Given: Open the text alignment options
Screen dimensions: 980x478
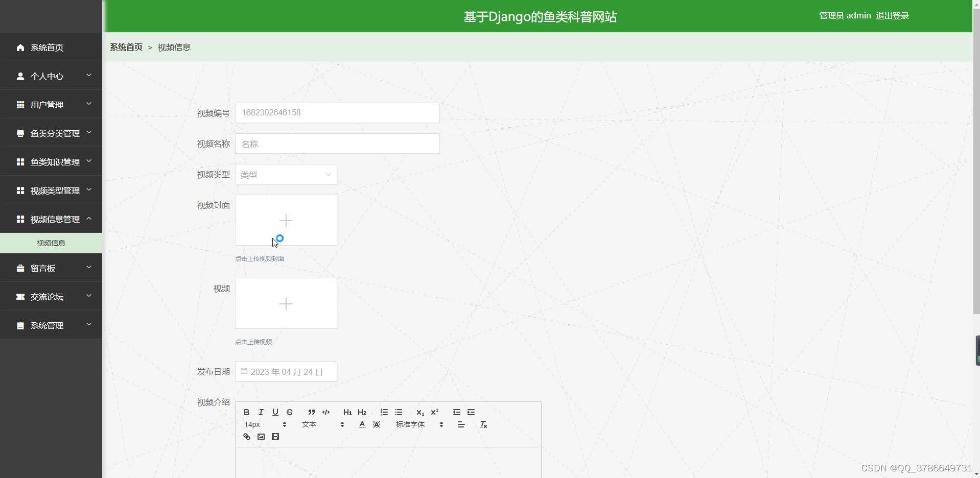Looking at the screenshot, I should coord(461,424).
